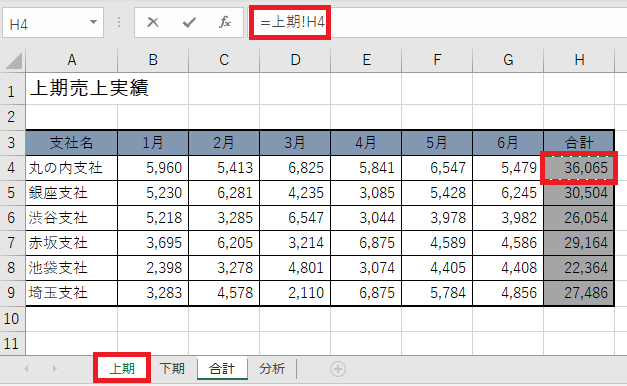Image resolution: width=627 pixels, height=386 pixels.
Task: Select row 4 header
Action: 12,168
